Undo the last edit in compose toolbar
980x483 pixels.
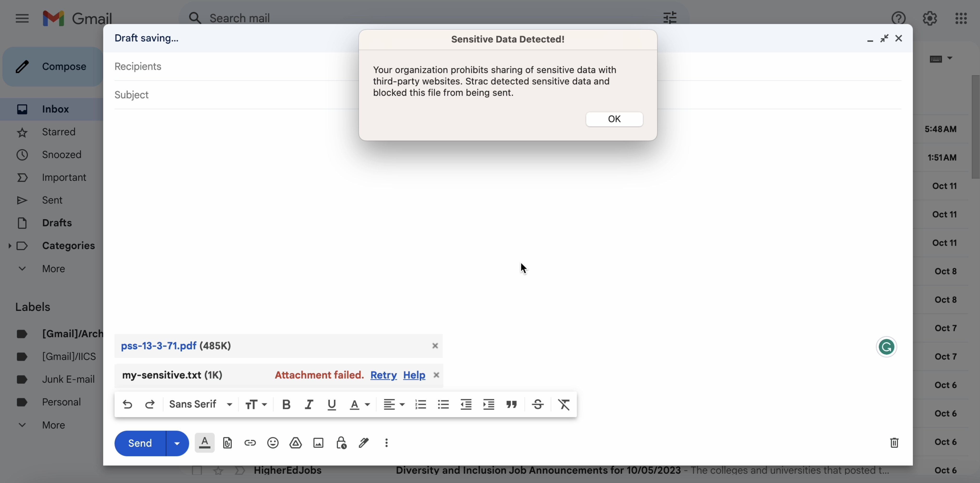pyautogui.click(x=127, y=404)
